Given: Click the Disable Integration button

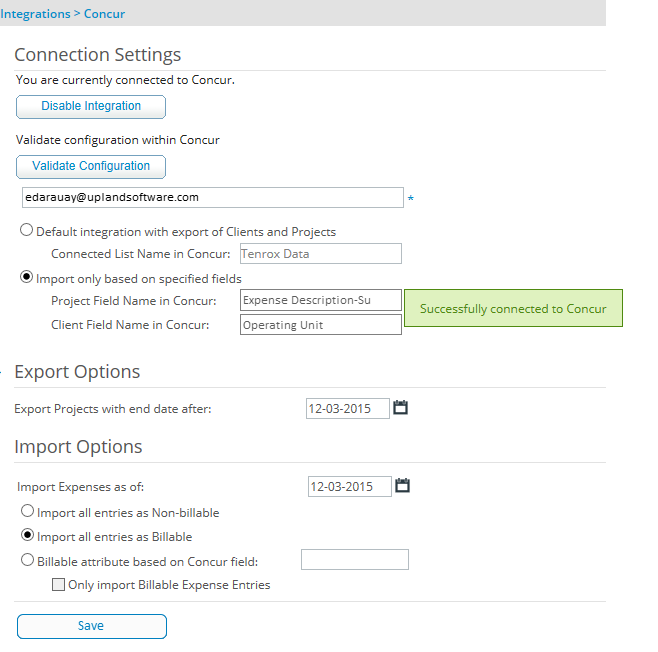Looking at the screenshot, I should point(91,107).
